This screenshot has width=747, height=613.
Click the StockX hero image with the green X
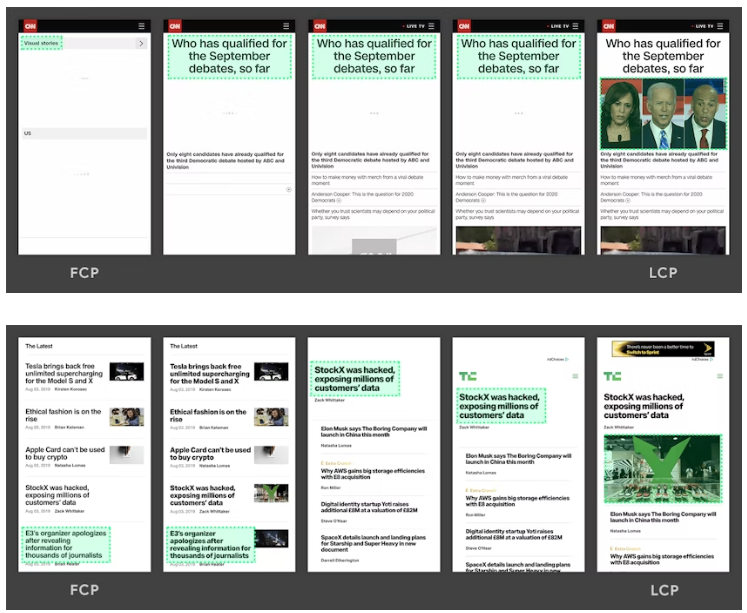(x=663, y=469)
